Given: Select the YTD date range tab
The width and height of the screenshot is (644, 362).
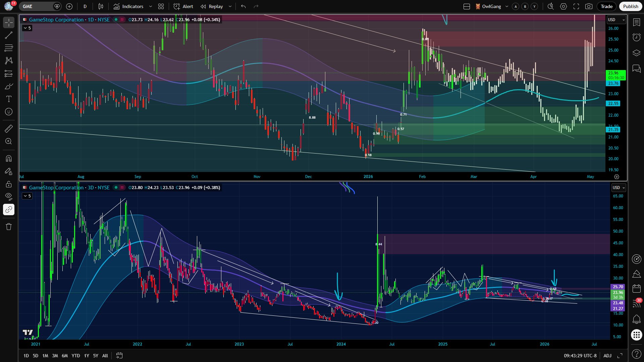Looking at the screenshot, I should [x=76, y=356].
